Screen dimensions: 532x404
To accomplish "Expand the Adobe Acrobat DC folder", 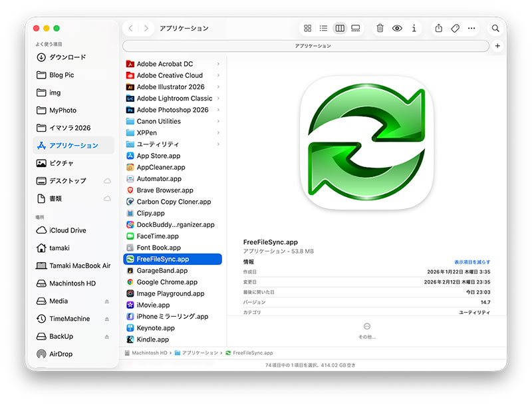I will pos(218,64).
